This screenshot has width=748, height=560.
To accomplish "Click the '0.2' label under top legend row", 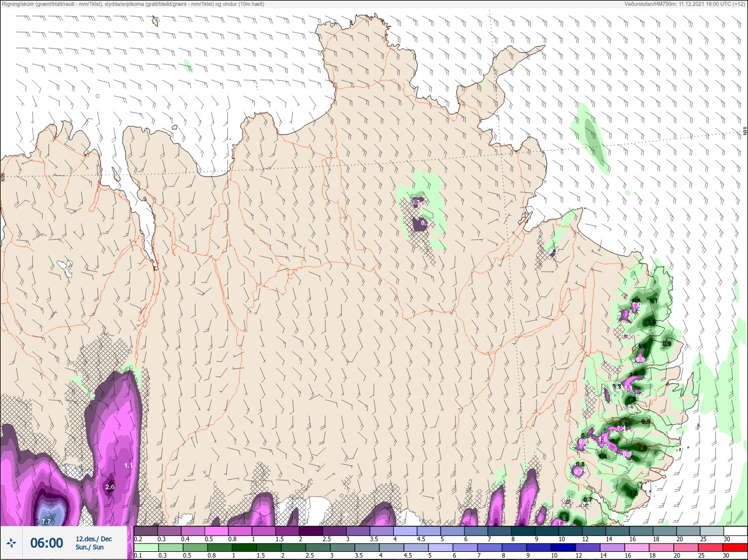I will tap(138, 539).
